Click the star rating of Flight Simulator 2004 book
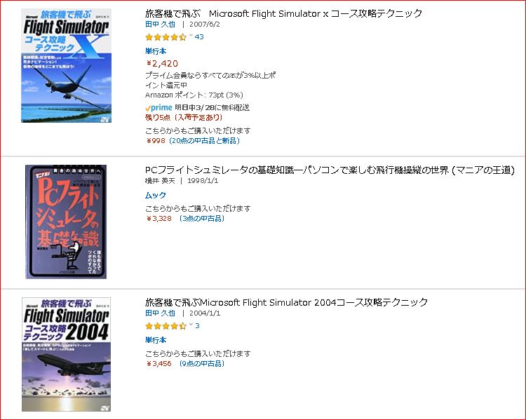 click(x=166, y=326)
